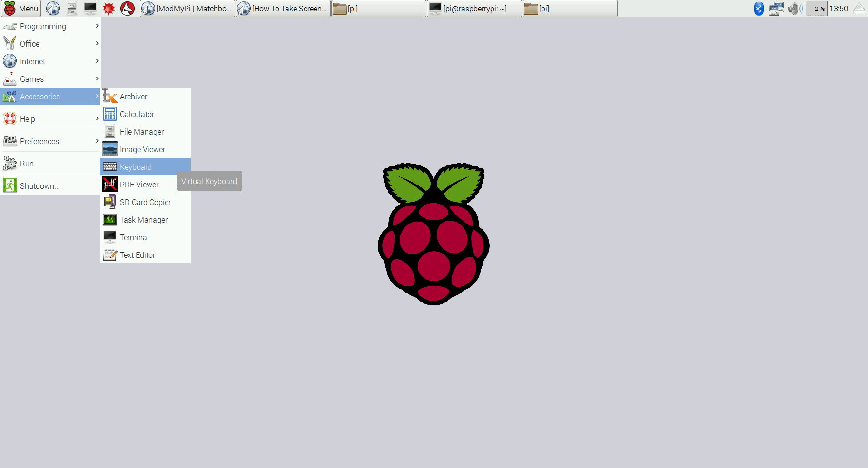Image resolution: width=868 pixels, height=468 pixels.
Task: Open the Programming submenu
Action: (x=50, y=26)
